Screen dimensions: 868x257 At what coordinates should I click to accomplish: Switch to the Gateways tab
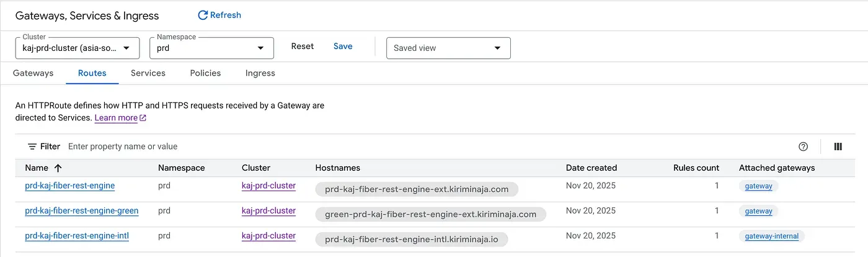coord(33,73)
